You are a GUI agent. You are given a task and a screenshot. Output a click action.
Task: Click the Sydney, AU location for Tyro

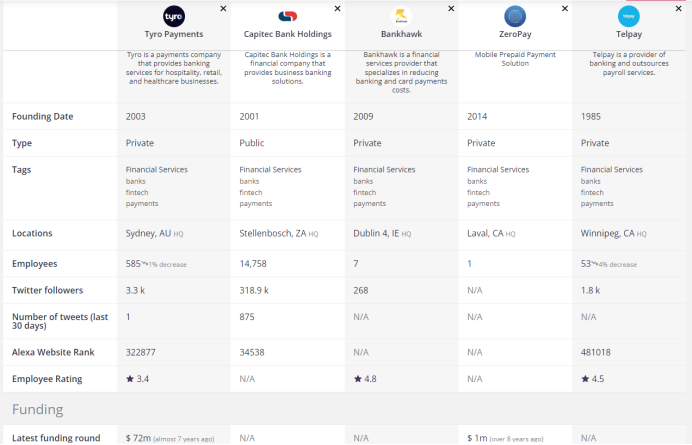tap(148, 233)
